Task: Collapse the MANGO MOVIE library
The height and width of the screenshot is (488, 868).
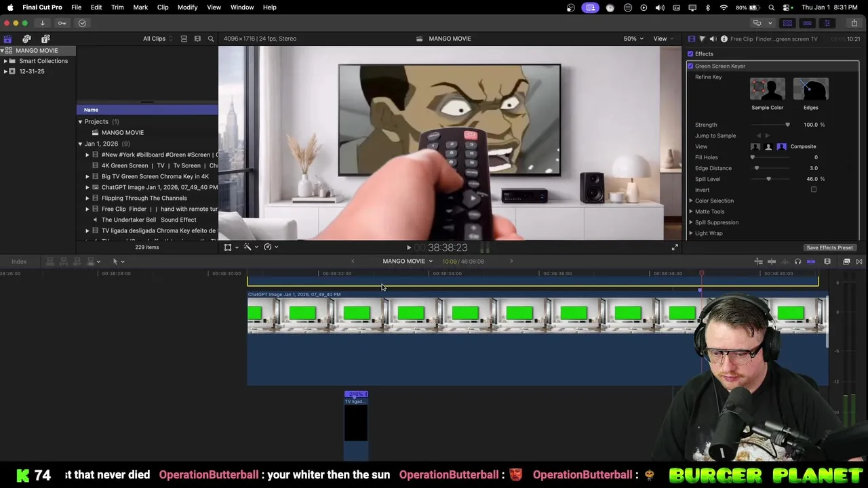Action: point(2,51)
